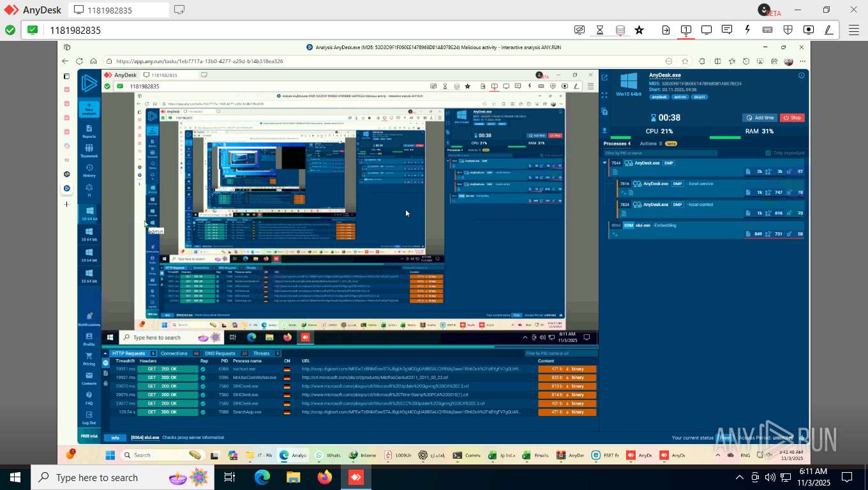
Task: Collapse the process tree at PID 7544
Action: pos(605,163)
